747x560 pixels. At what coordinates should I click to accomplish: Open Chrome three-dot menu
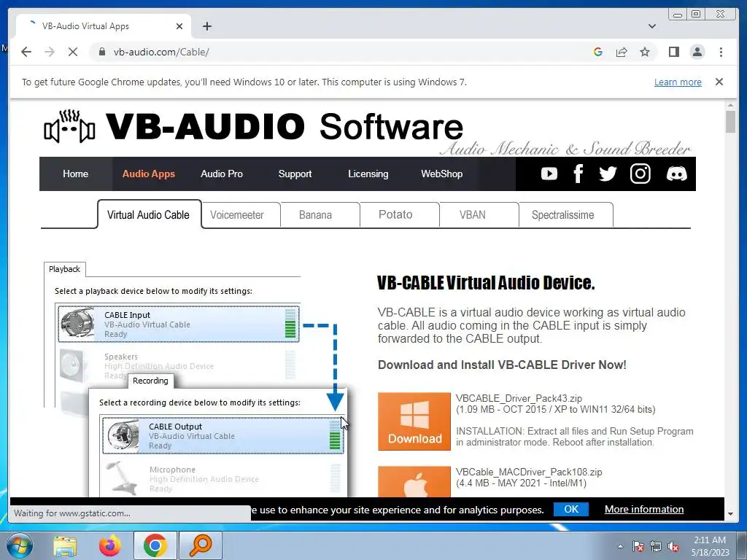[x=721, y=52]
